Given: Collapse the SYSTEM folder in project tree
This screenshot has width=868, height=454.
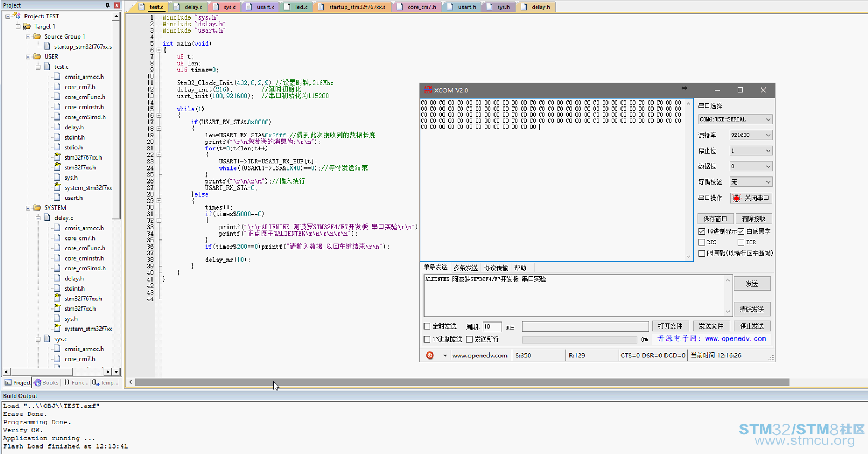Looking at the screenshot, I should click(28, 208).
